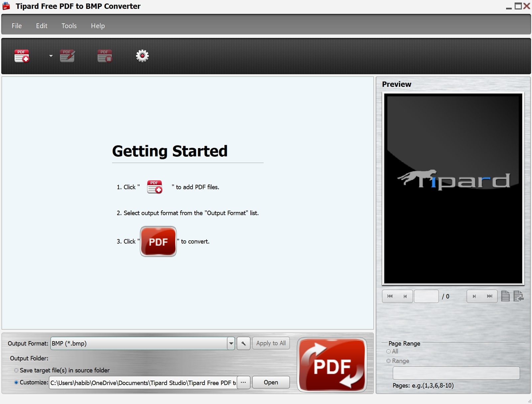Screen dimensions: 532x404
Task: Click the Customize output path field
Action: (x=143, y=383)
